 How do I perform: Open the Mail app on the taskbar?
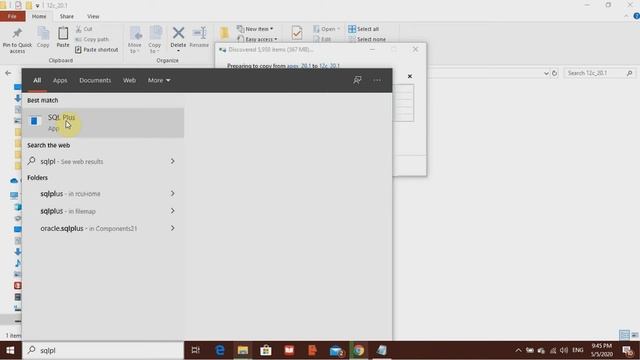click(336, 350)
